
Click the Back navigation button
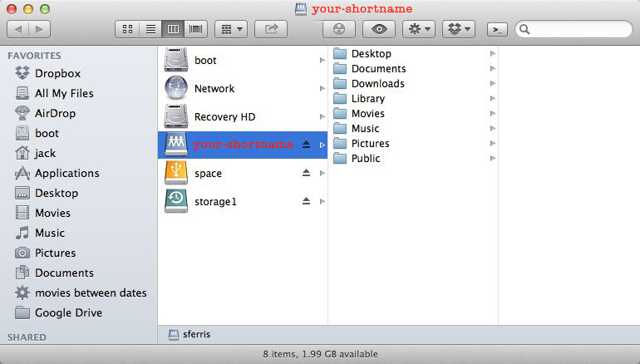pos(17,29)
